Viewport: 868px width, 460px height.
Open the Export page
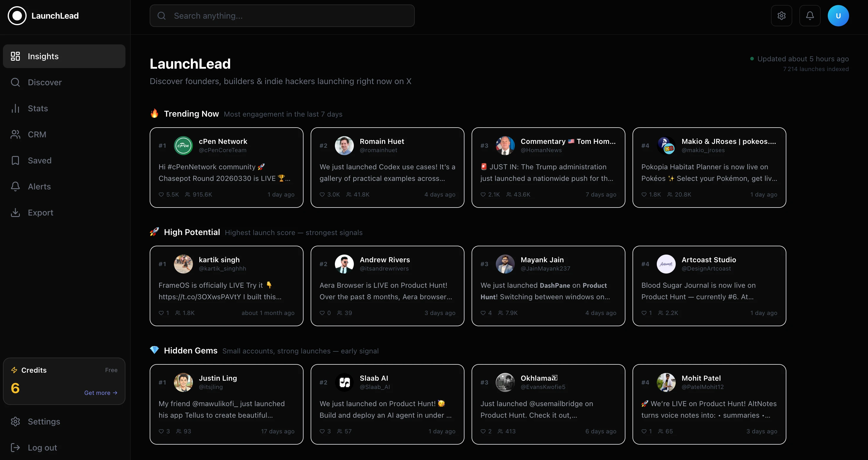pyautogui.click(x=41, y=213)
